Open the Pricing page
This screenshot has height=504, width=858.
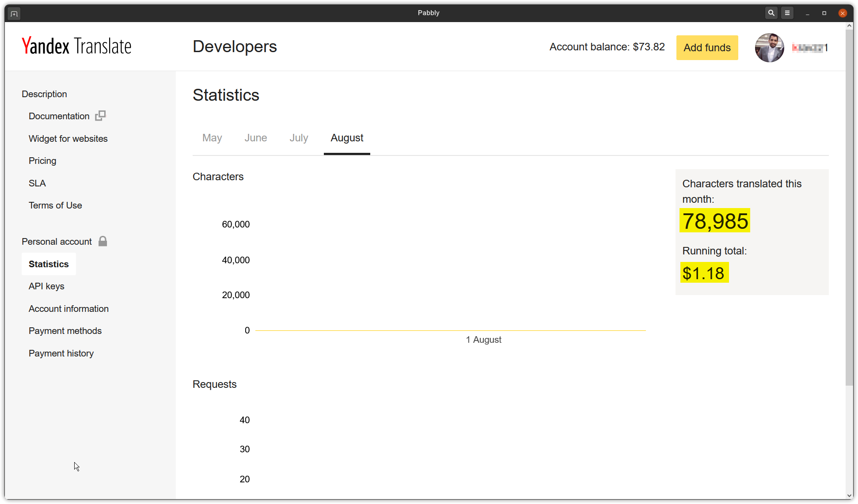(x=42, y=161)
